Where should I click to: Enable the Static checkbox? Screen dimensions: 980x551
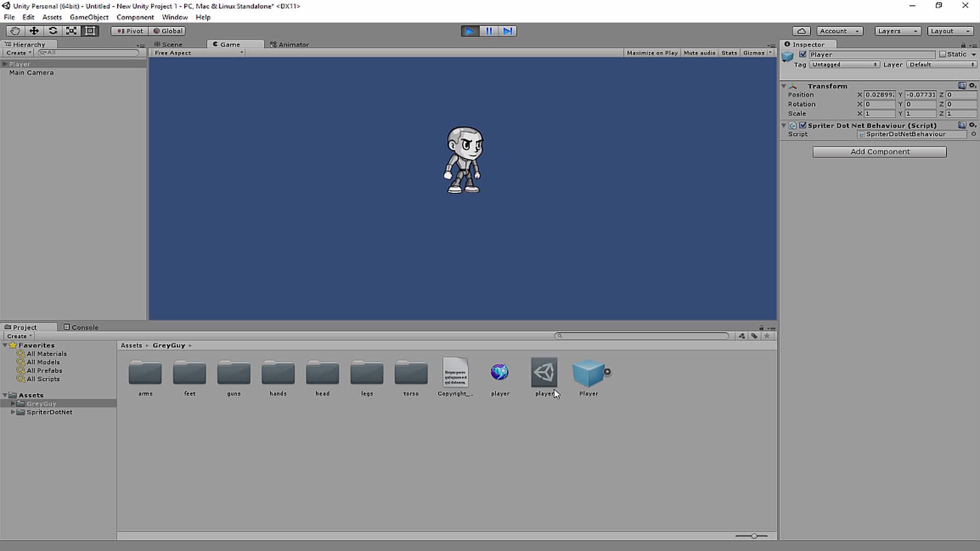[x=943, y=54]
